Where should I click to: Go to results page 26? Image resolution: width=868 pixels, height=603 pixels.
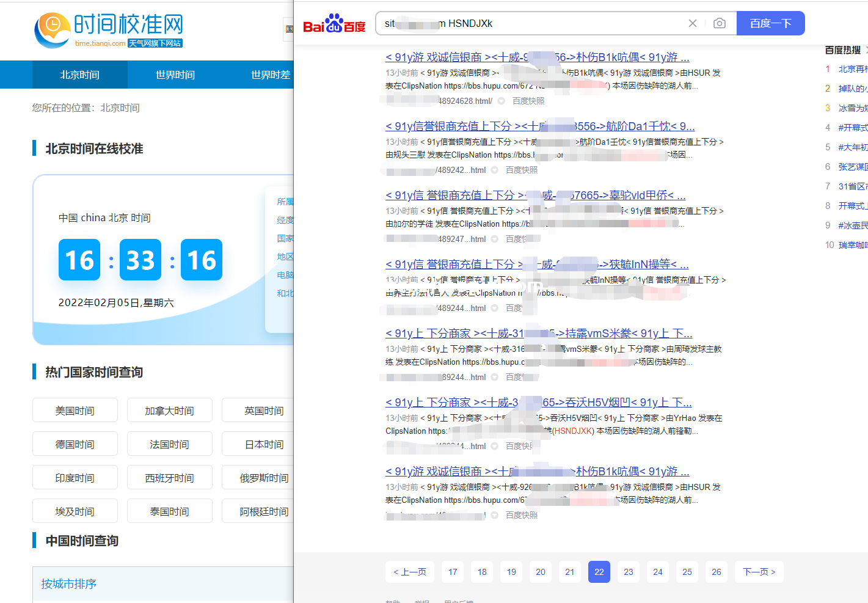point(716,572)
